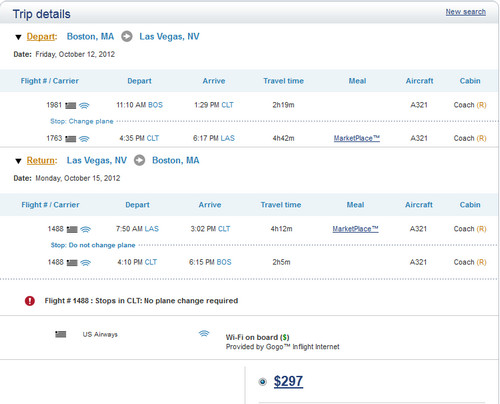Open the Depart link

[41, 37]
